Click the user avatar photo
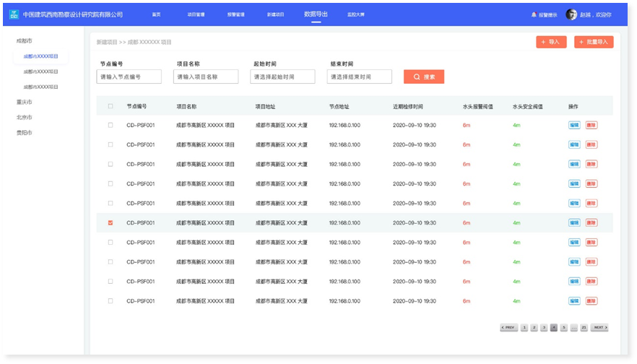The image size is (637, 364). 571,14
